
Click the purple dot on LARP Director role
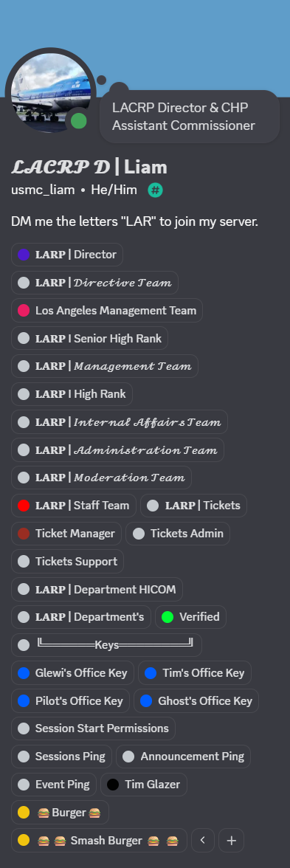pyautogui.click(x=24, y=255)
